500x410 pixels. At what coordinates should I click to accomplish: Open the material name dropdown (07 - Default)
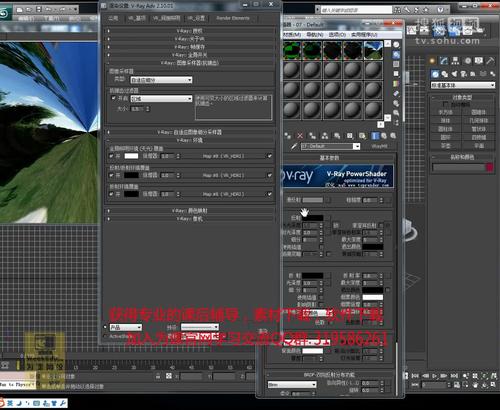pos(330,146)
